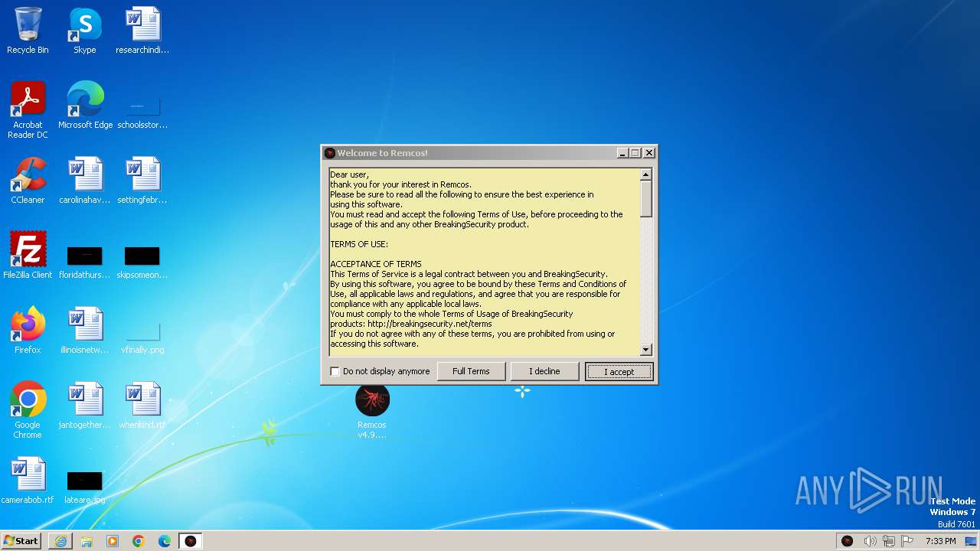Click the taskbar clock showing 7:33 PM
980x551 pixels.
point(940,541)
